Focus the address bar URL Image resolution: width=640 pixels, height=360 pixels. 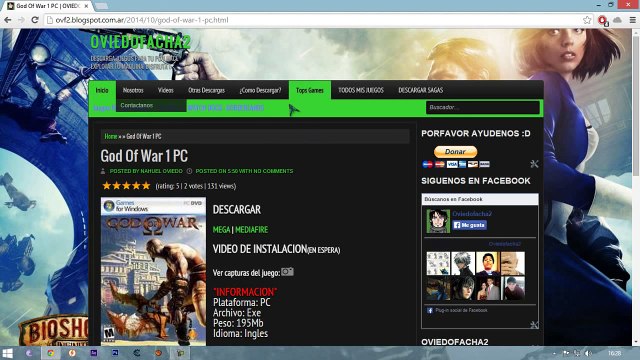[314, 20]
